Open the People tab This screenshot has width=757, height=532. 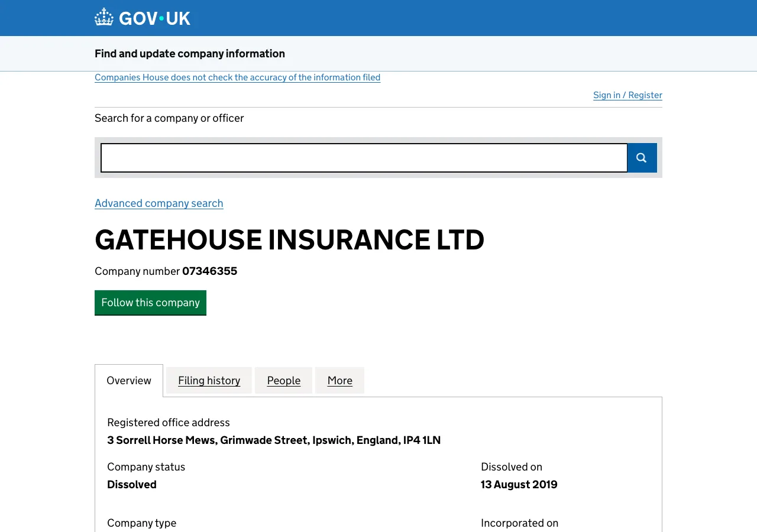pyautogui.click(x=283, y=380)
